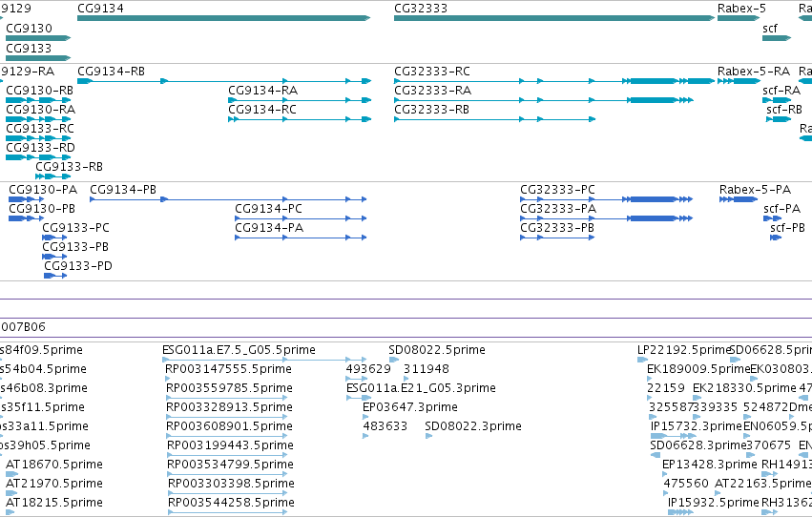Click protein CG9130-PB

click(27, 218)
